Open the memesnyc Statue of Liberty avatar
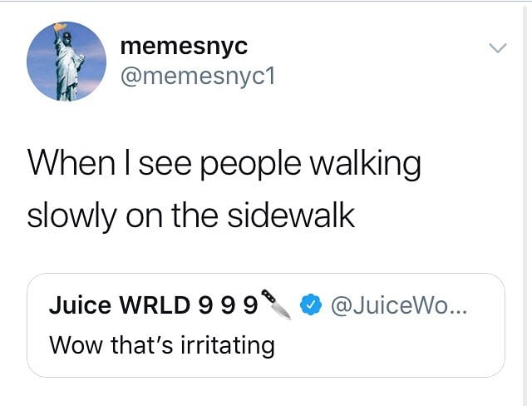 click(x=66, y=62)
